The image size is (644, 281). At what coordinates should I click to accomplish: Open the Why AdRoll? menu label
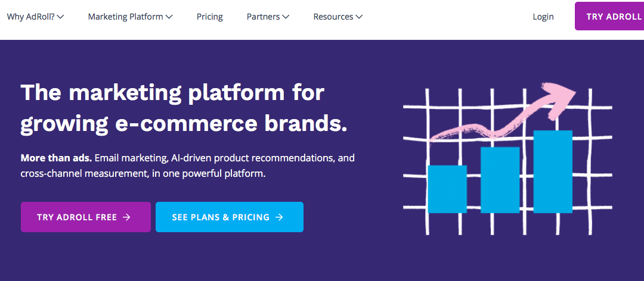[x=31, y=17]
